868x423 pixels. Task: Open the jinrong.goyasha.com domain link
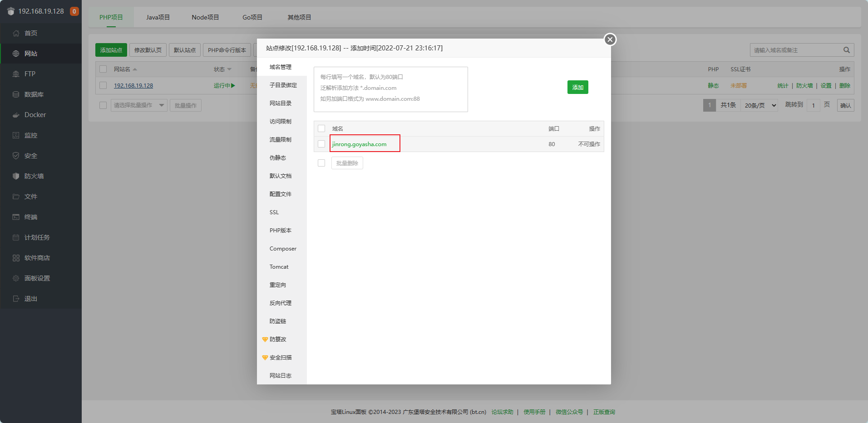click(x=359, y=144)
